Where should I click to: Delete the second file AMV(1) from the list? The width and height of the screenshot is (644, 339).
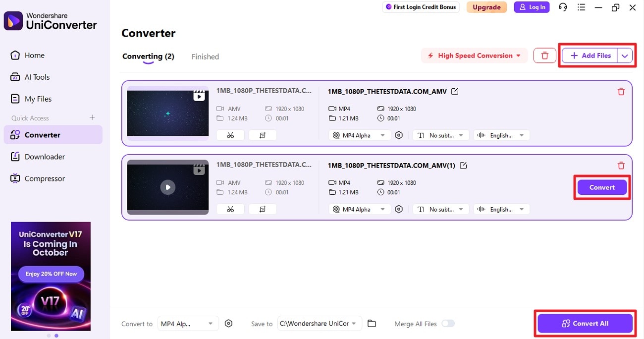pos(621,165)
